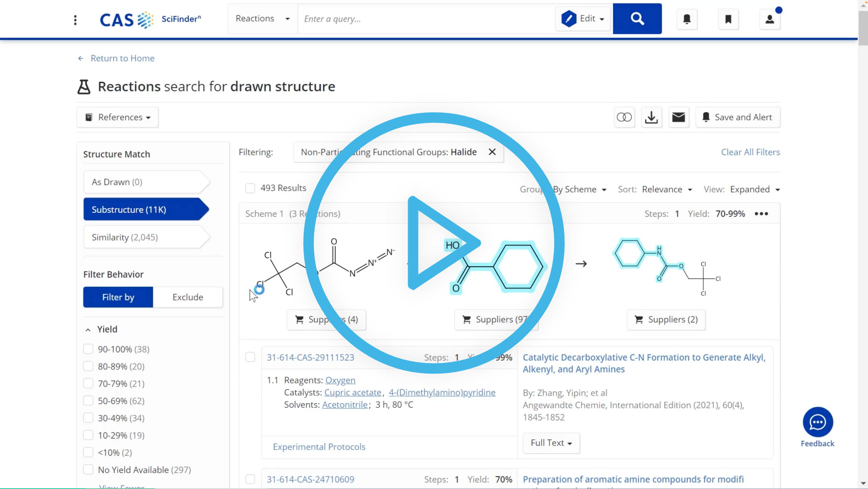Click the three-dot overflow menu icon

click(x=761, y=214)
